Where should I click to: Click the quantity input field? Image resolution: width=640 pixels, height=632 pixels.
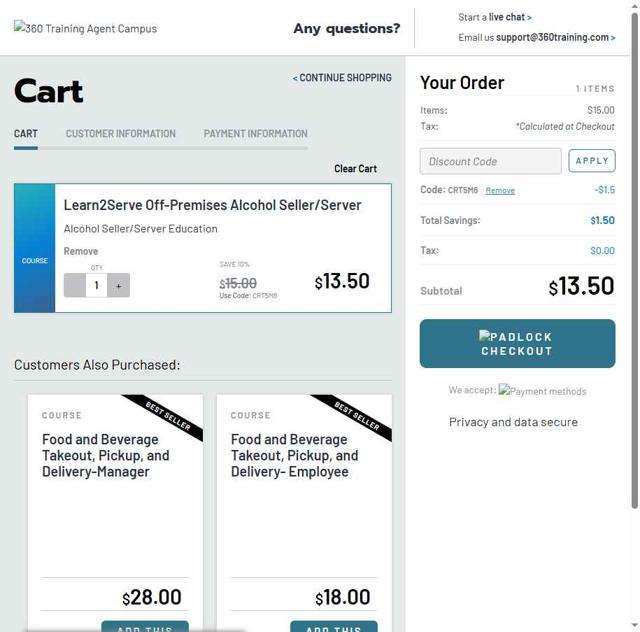[x=96, y=285]
